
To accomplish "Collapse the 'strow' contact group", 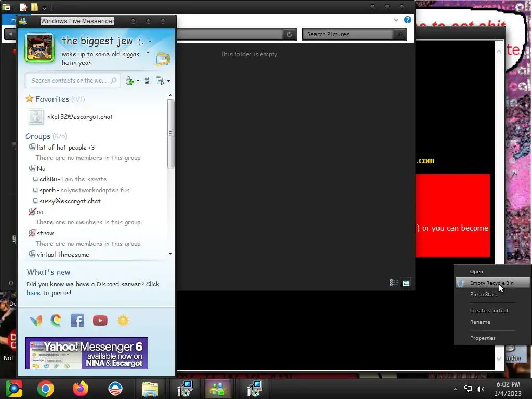I will (32, 233).
